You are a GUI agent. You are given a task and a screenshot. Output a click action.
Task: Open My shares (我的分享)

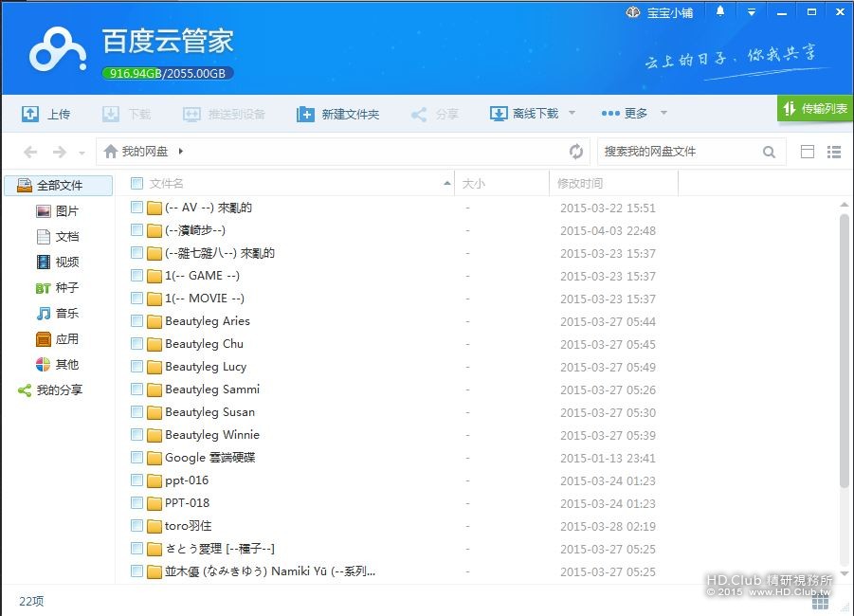[50, 390]
